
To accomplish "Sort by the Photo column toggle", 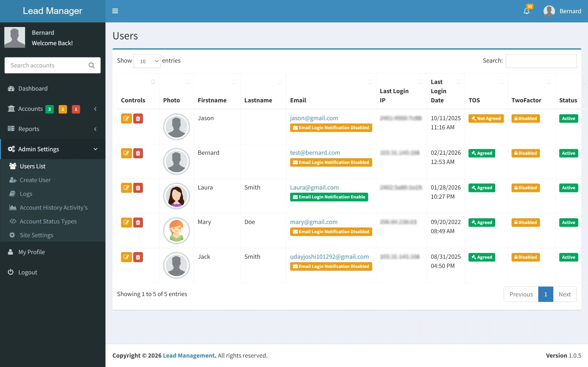I will (x=187, y=82).
